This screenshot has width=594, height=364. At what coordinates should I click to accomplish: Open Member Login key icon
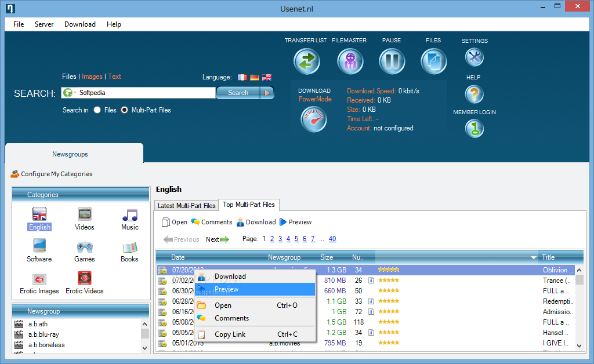click(475, 129)
